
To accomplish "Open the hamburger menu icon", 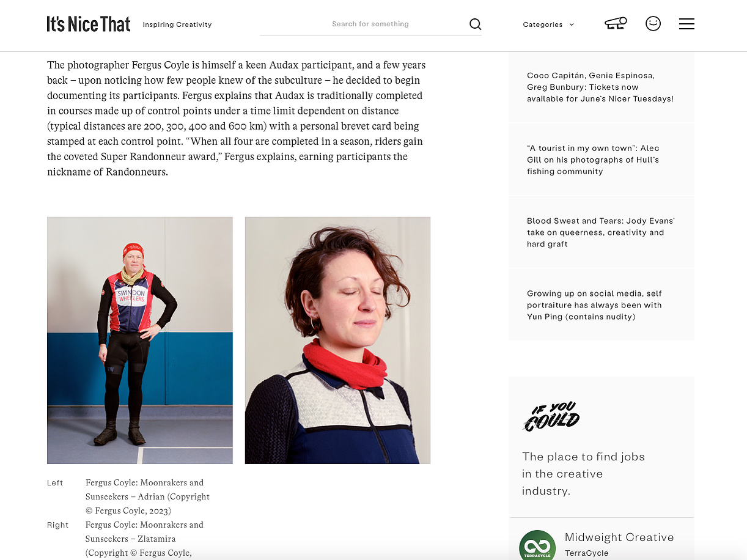I will [686, 24].
